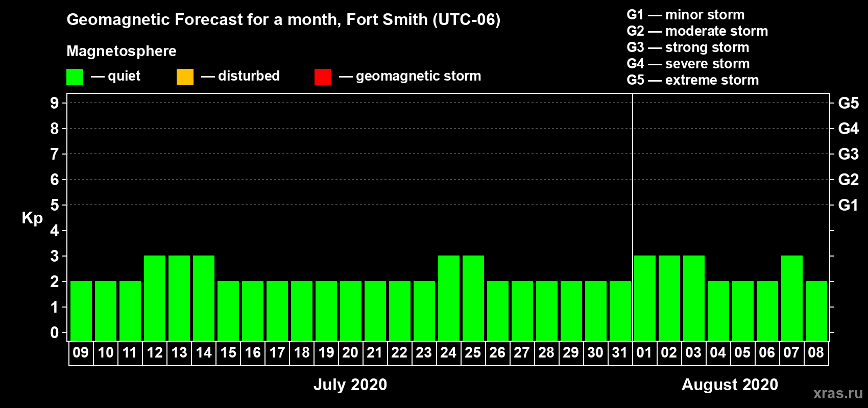Click the 'geomagnetic storm' legend label
The height and width of the screenshot is (408, 868).
click(419, 76)
